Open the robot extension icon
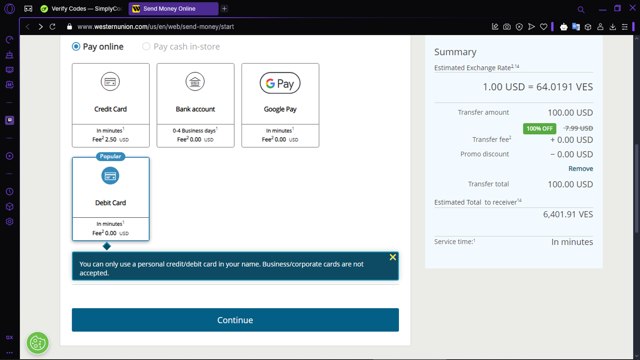 (x=564, y=27)
